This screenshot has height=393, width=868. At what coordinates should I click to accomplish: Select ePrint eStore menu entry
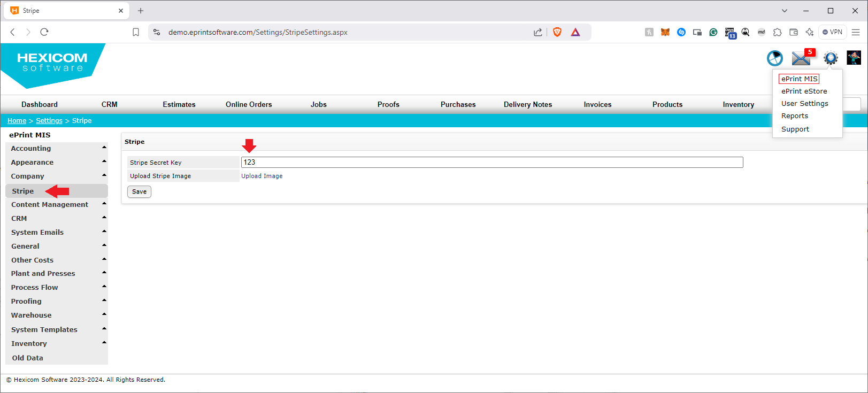click(x=804, y=91)
